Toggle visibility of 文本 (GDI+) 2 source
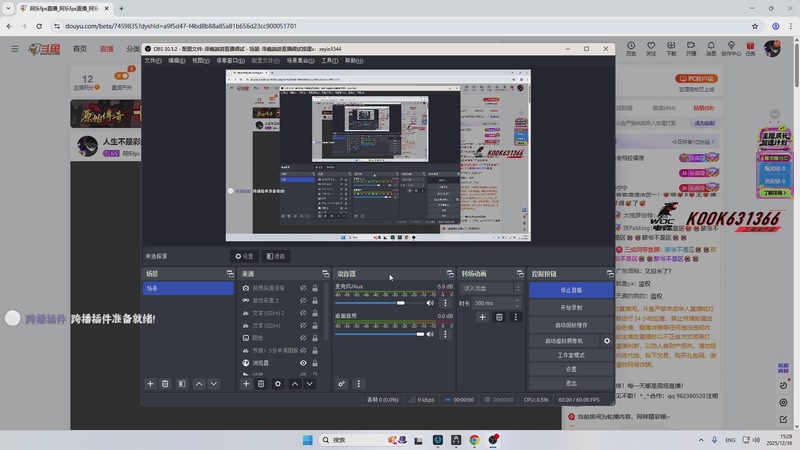This screenshot has width=800, height=450. point(303,313)
